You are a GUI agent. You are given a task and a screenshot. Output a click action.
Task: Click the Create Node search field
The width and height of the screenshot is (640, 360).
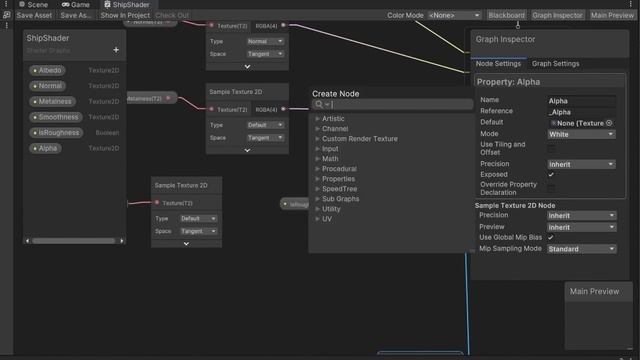(393, 104)
